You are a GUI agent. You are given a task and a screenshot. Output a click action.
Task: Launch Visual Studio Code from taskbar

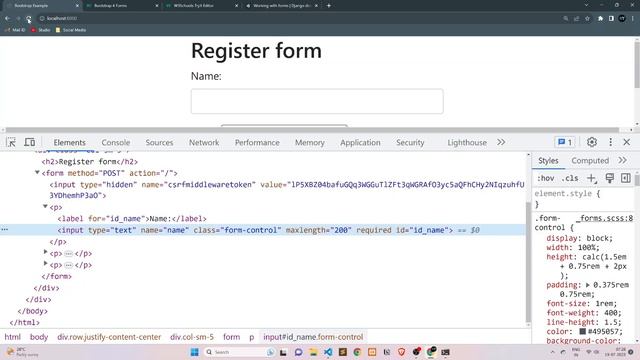(x=328, y=352)
